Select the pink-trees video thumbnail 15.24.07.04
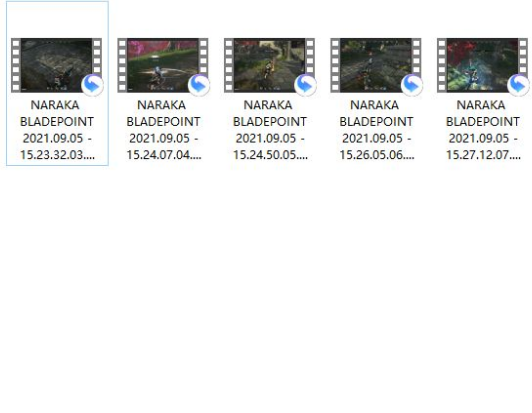Viewport: 532px width, 413px height. tap(163, 65)
